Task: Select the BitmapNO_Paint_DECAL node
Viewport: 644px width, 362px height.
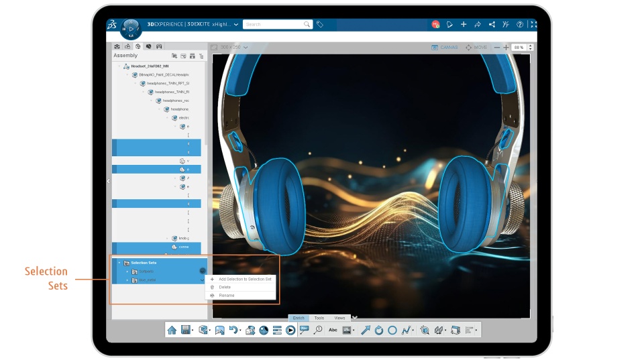Action: [x=164, y=74]
